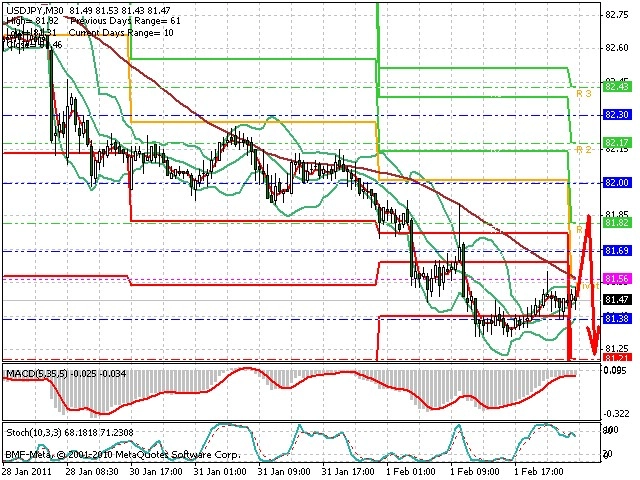This screenshot has width=640, height=480.
Task: Select the 81.82 green price label
Action: (x=617, y=222)
